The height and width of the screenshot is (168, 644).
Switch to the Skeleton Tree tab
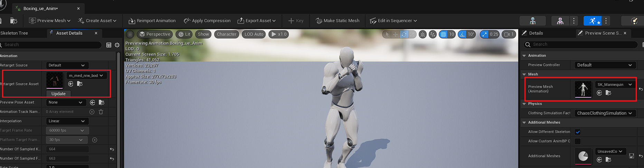click(x=14, y=33)
